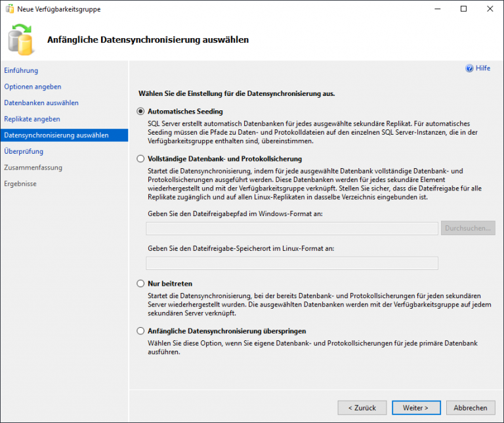Screen dimensions: 504x423
Task: Click the 'Anfängliche Datensynchronisierung auswählen' page heading
Action: [x=148, y=39]
